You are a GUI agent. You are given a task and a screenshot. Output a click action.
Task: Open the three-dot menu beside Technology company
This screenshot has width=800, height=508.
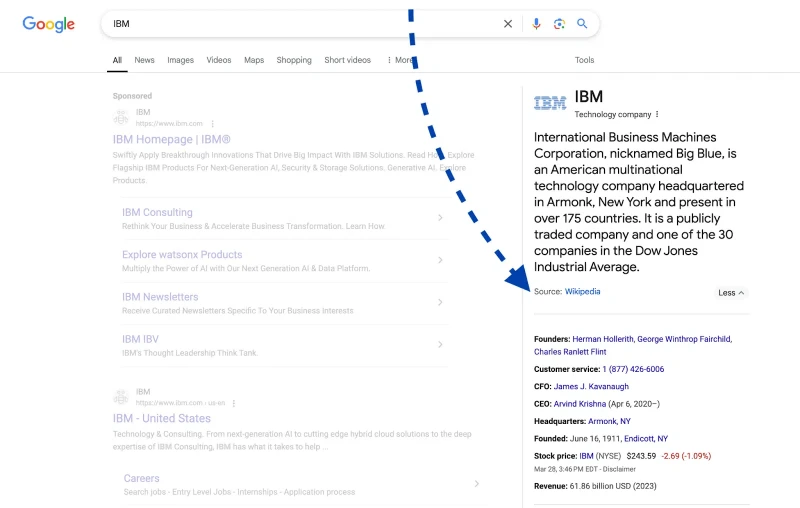click(x=657, y=114)
